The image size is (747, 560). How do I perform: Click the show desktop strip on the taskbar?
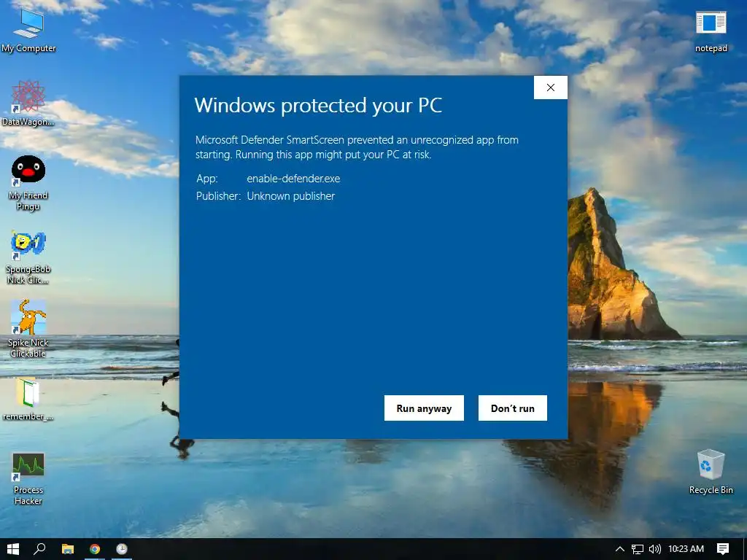(x=745, y=549)
